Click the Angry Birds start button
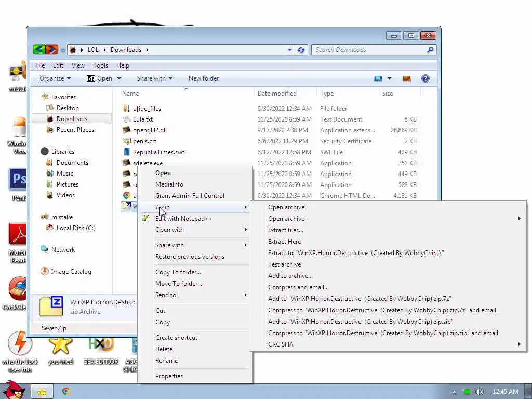The width and height of the screenshot is (532, 399). point(14,390)
